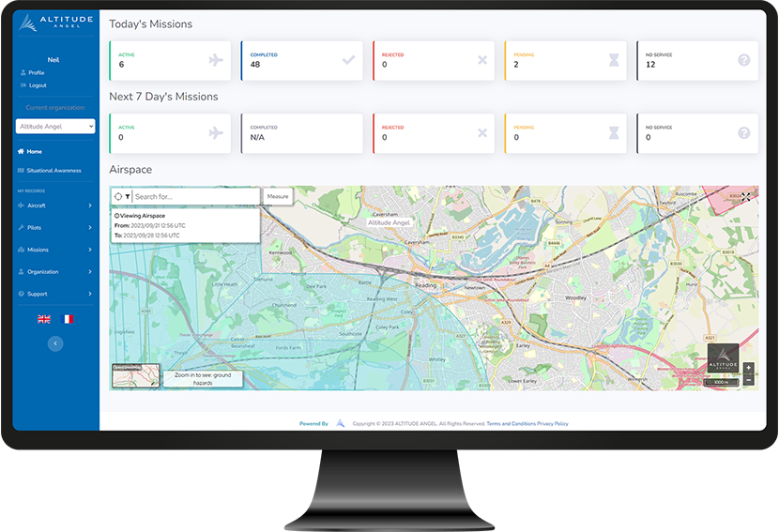Expand the Organization menu chevron
This screenshot has width=779, height=532.
tap(90, 272)
